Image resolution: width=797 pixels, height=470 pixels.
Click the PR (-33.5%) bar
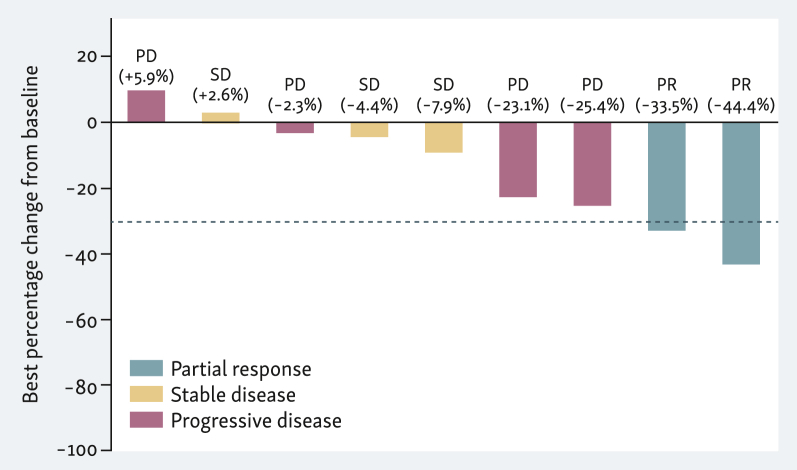point(666,176)
